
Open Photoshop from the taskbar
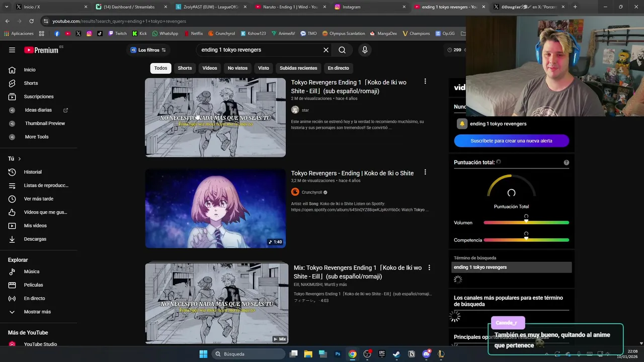point(338,354)
